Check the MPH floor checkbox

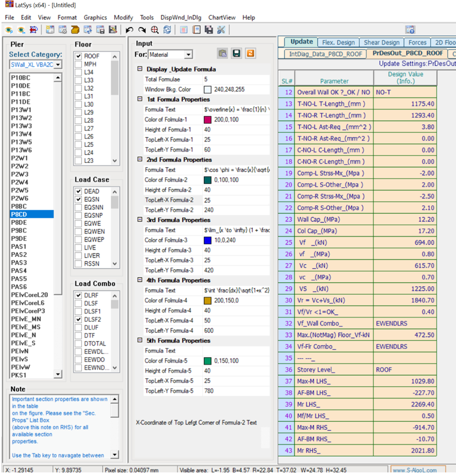coord(79,64)
